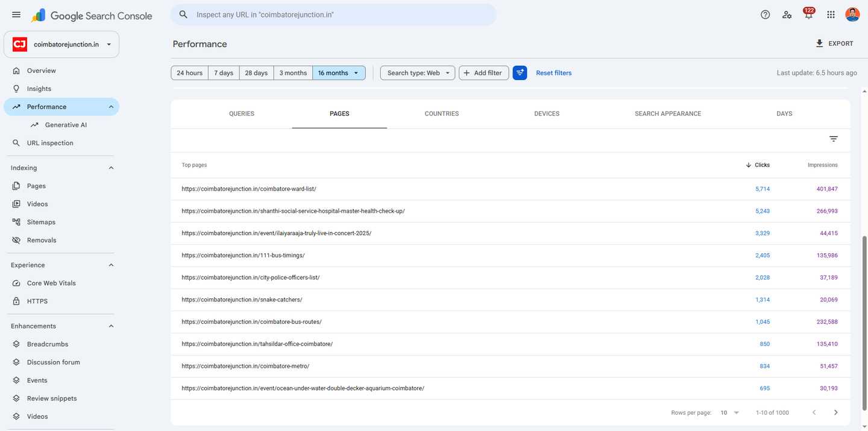
Task: Click the HTTPS lock icon
Action: coord(16,301)
